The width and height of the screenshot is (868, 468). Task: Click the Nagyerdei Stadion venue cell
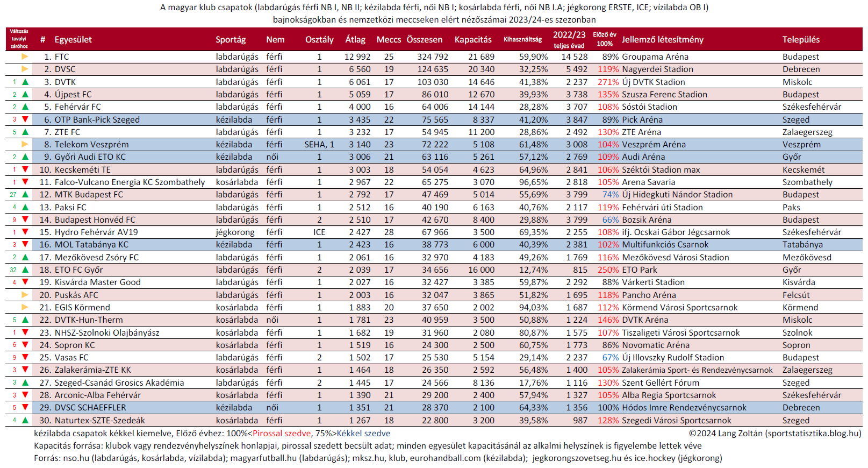point(657,69)
